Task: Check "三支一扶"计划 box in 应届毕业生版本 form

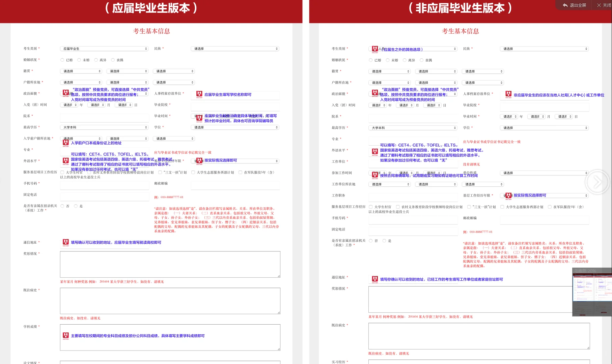Action: point(160,172)
